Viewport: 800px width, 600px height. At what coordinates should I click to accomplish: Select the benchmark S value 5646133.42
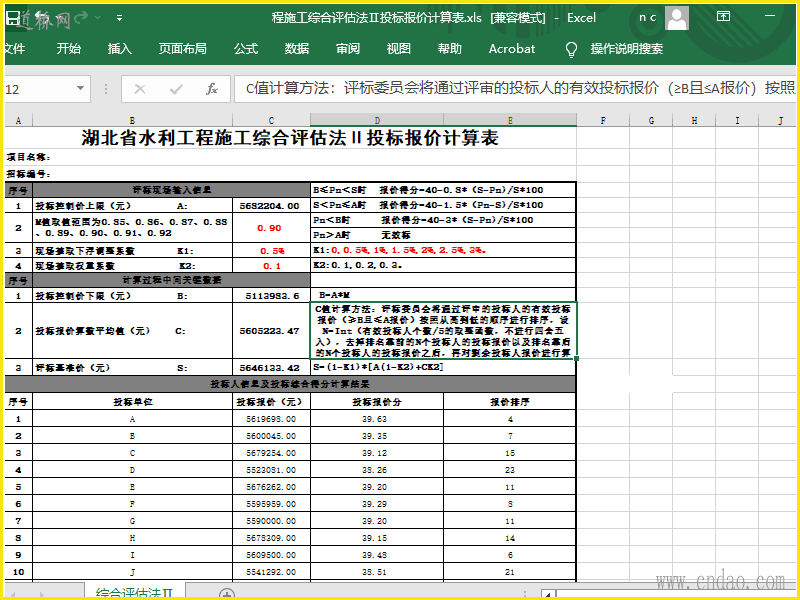pos(271,367)
